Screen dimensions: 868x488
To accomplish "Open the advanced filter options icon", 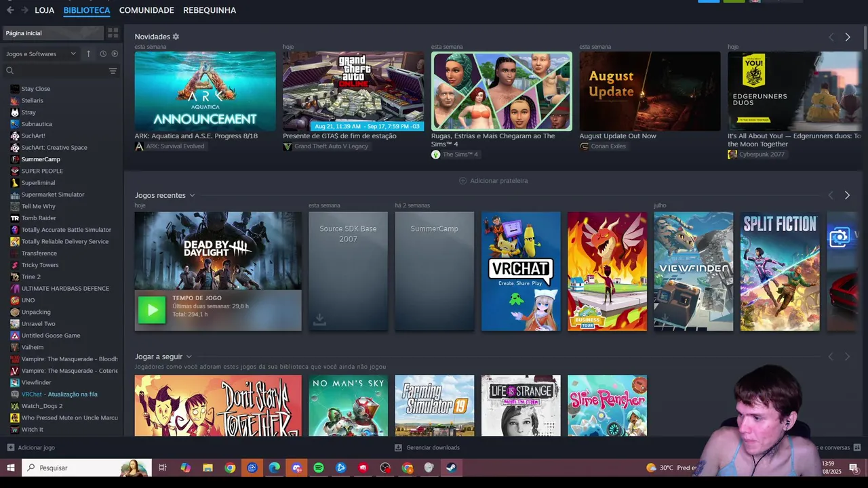I will [113, 70].
